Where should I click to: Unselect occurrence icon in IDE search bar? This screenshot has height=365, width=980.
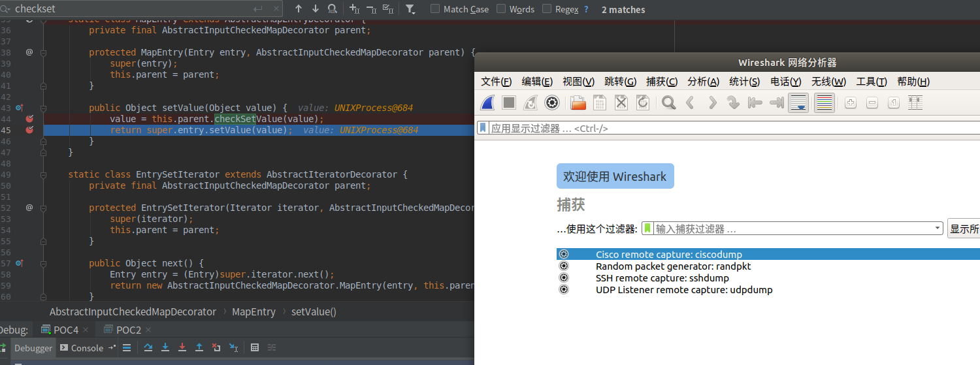[x=371, y=9]
